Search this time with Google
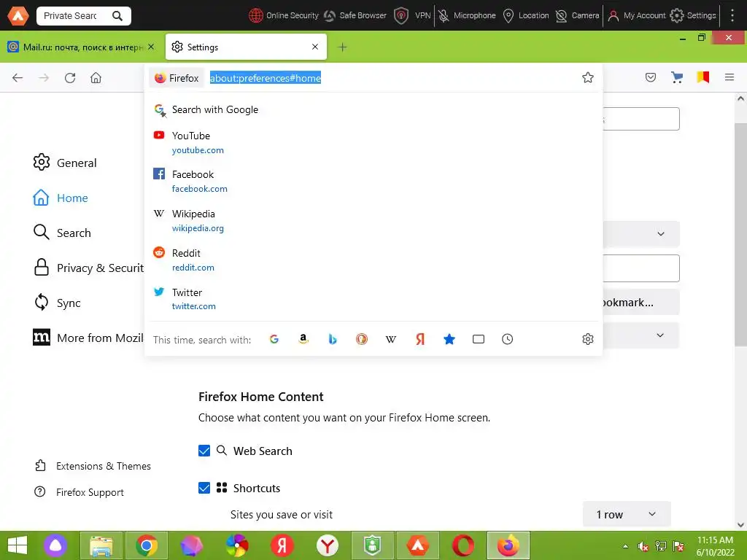This screenshot has height=560, width=747. pyautogui.click(x=274, y=339)
